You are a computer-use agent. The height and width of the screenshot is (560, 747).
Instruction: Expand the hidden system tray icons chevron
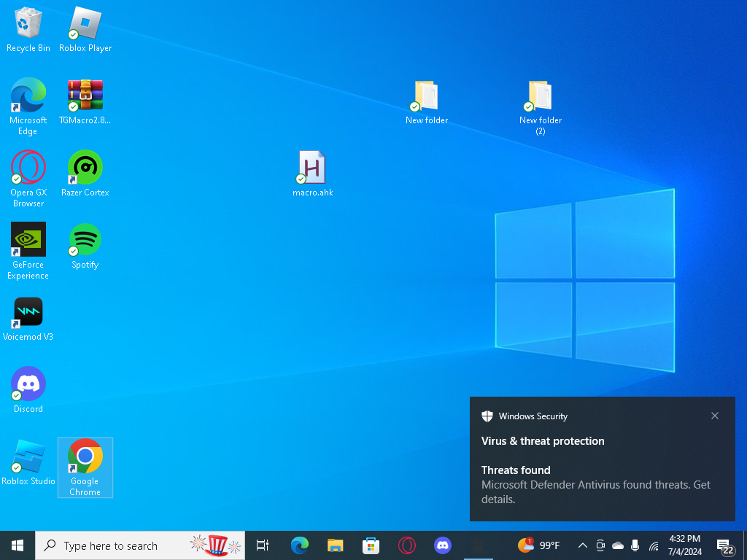582,545
